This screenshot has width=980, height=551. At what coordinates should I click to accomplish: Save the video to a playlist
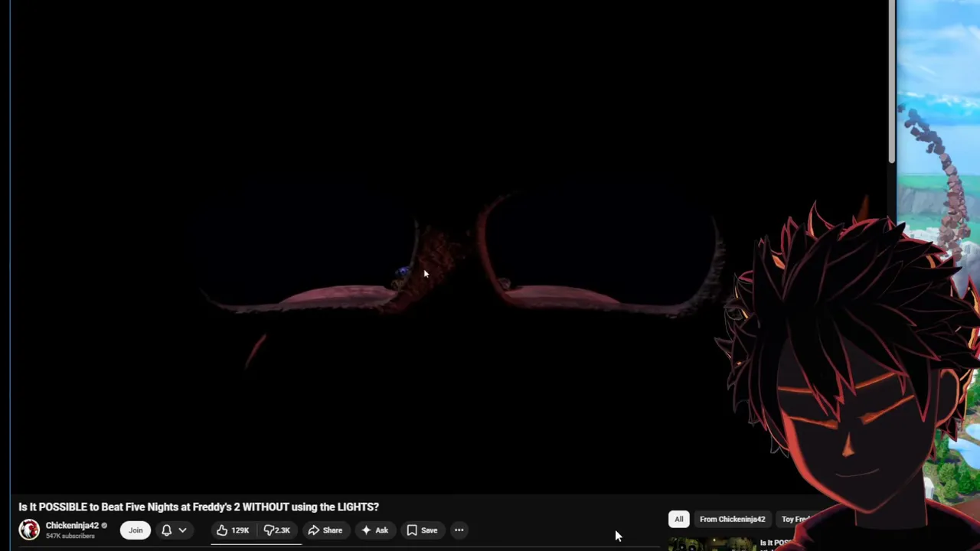[x=422, y=530]
